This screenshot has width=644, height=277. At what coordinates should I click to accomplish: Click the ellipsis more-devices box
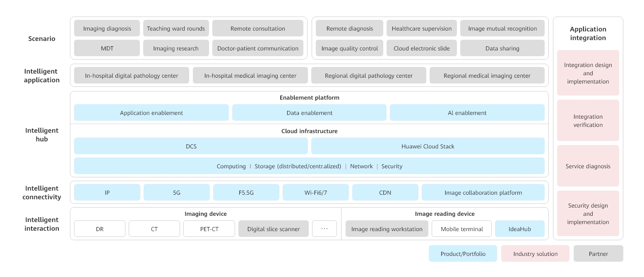(324, 229)
